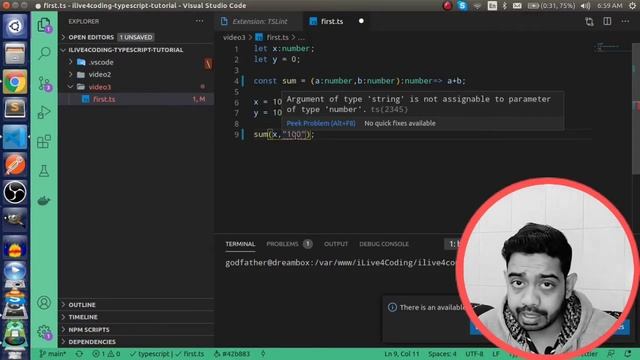The image size is (640, 360).
Task: Open the Explorer view in activity bar
Action: (44, 25)
